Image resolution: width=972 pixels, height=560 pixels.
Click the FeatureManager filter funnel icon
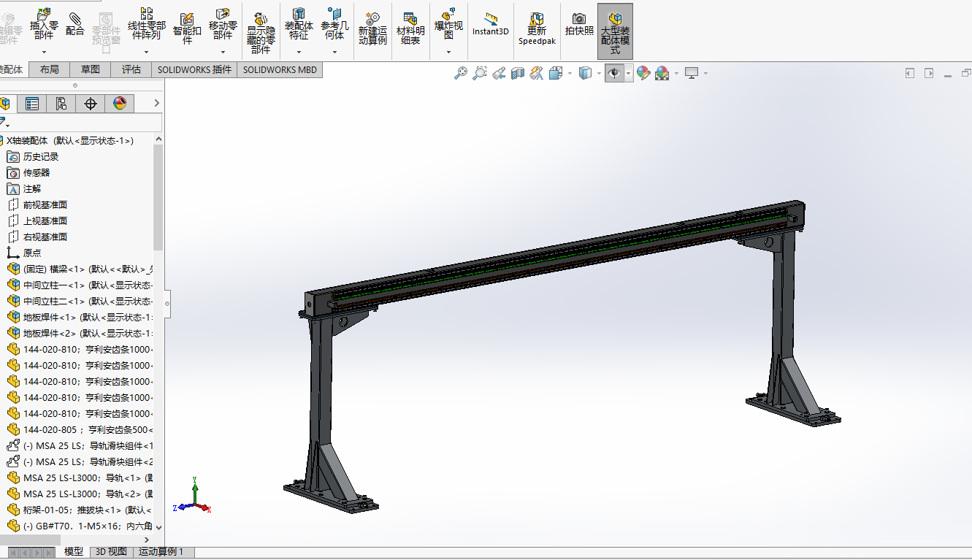point(4,122)
